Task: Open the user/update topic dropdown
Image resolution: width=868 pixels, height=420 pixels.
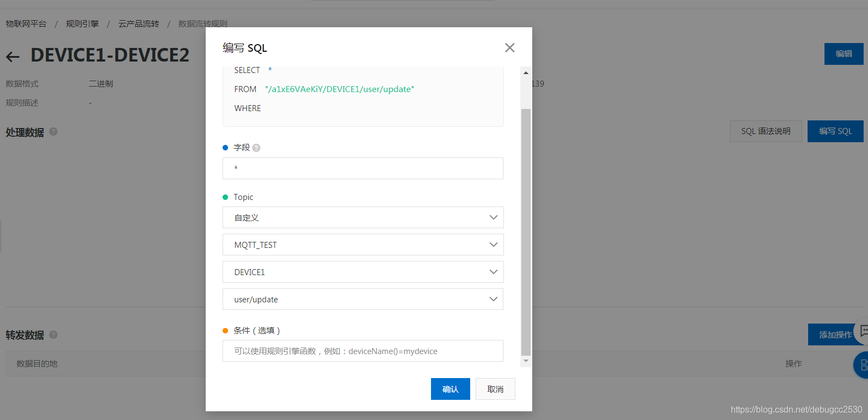Action: point(363,299)
